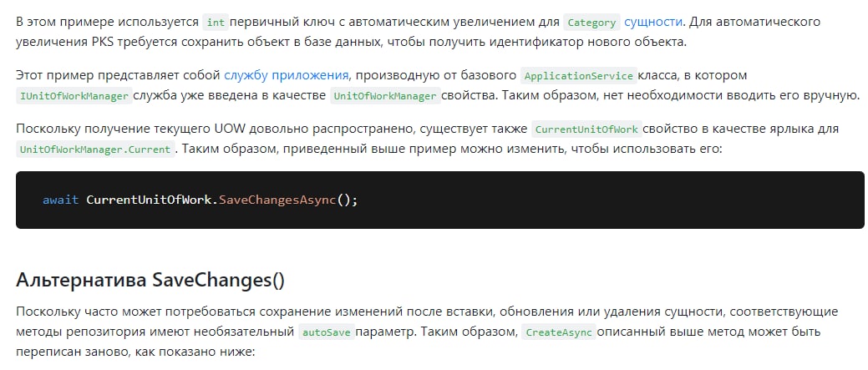The width and height of the screenshot is (868, 370).
Task: Click the "int" inline code tag
Action: click(x=216, y=23)
